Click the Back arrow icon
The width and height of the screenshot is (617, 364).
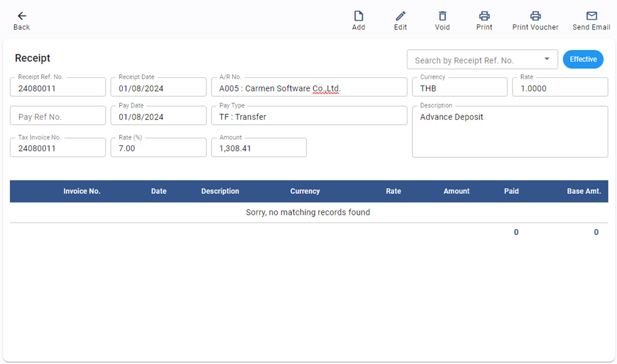tap(22, 16)
